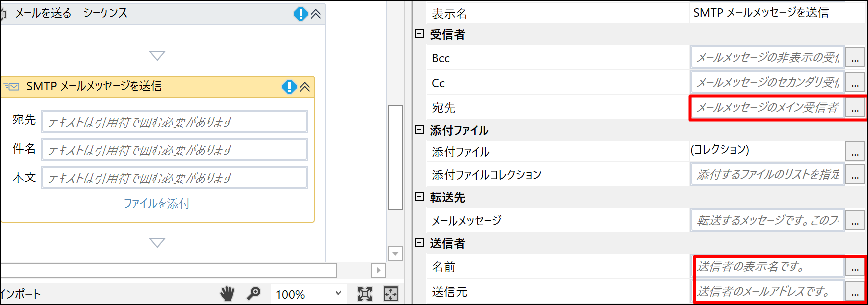Viewport: 868px width, 305px height.
Task: Collapse the SMTP メールメッセージを送信 activity
Action: coord(305,87)
